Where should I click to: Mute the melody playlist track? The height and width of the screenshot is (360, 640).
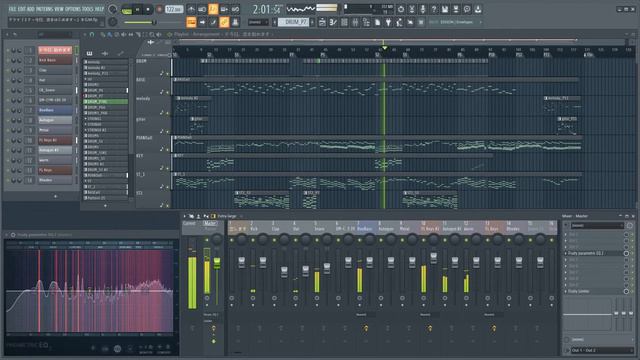167,112
